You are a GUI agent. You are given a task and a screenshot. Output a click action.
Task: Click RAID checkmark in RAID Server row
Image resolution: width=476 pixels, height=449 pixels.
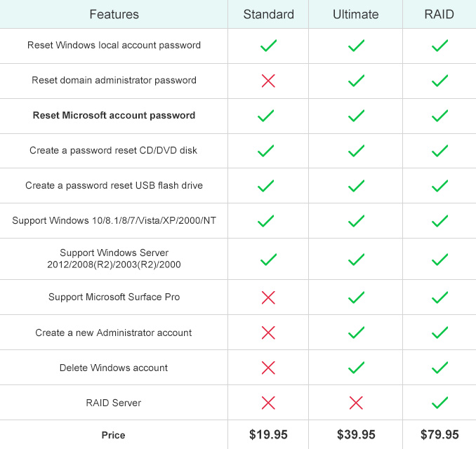[439, 403]
